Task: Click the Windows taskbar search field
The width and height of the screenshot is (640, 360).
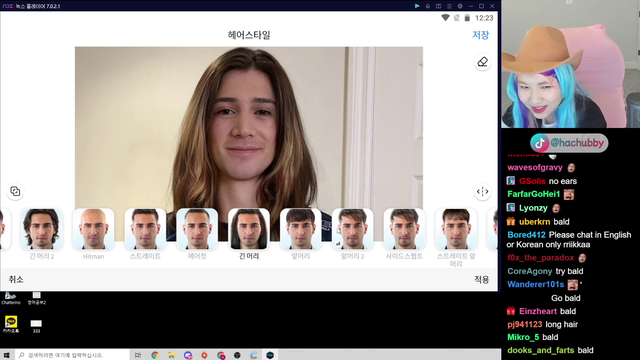Action: click(72, 355)
